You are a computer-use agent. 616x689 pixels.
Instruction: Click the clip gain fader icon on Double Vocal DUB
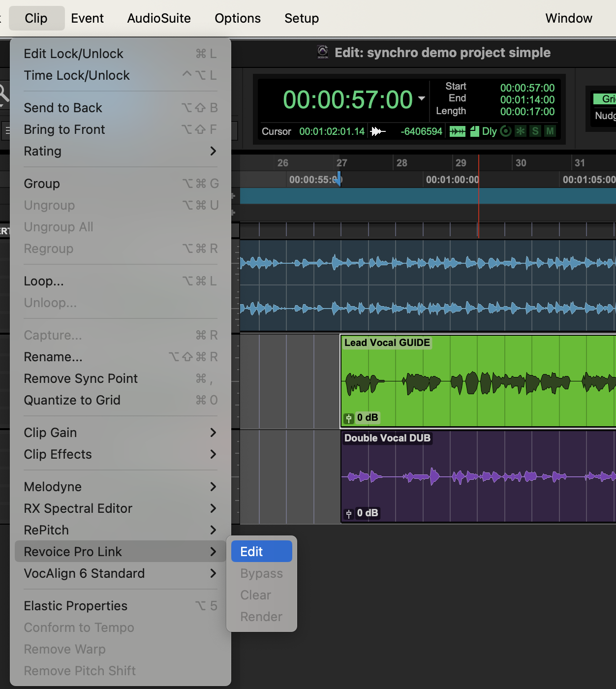pos(349,514)
